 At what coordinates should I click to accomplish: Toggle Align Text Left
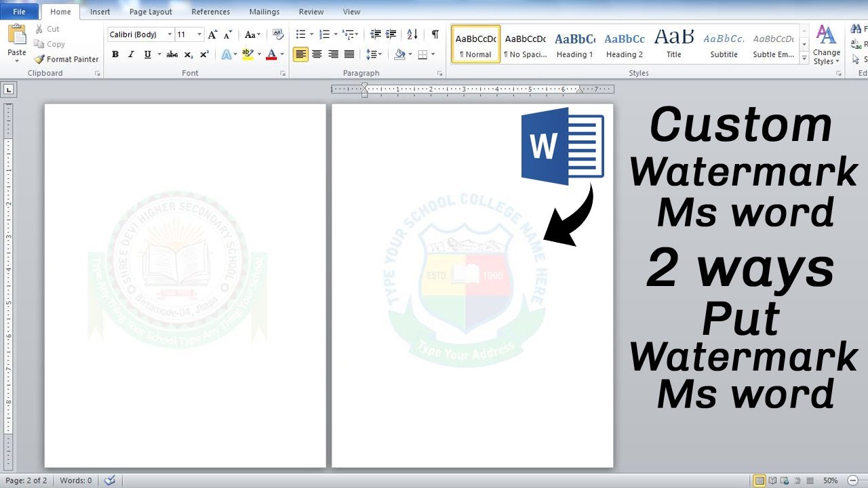(300, 54)
